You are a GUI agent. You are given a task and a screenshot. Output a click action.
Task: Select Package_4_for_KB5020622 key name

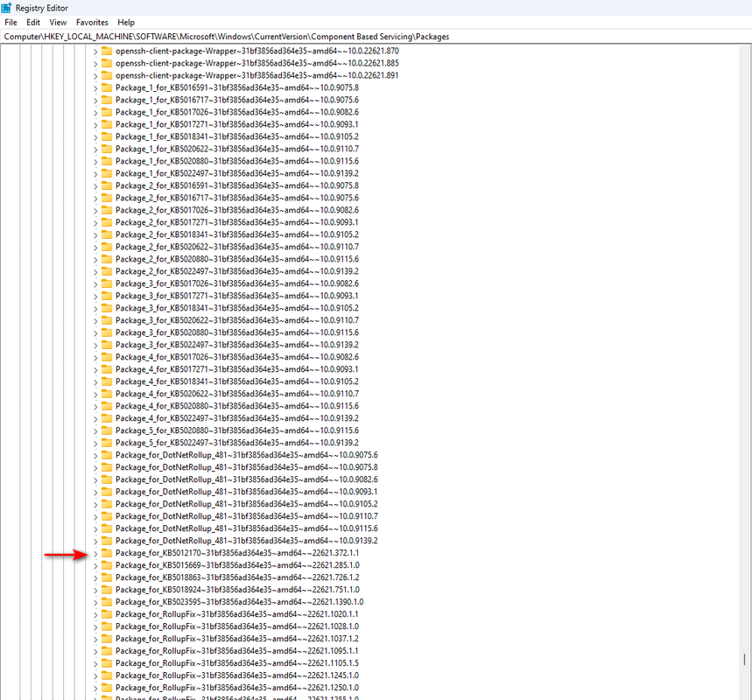click(x=237, y=394)
